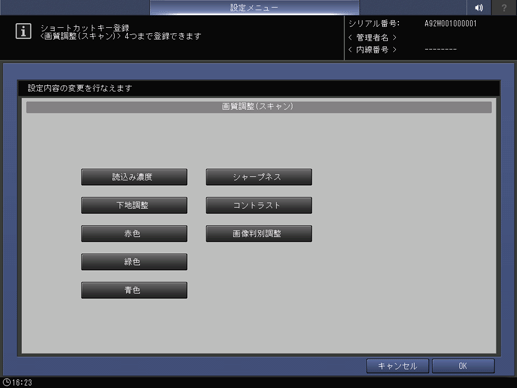Click the シリアル番号 label
Screen dimensions: 517x388
tap(374, 24)
